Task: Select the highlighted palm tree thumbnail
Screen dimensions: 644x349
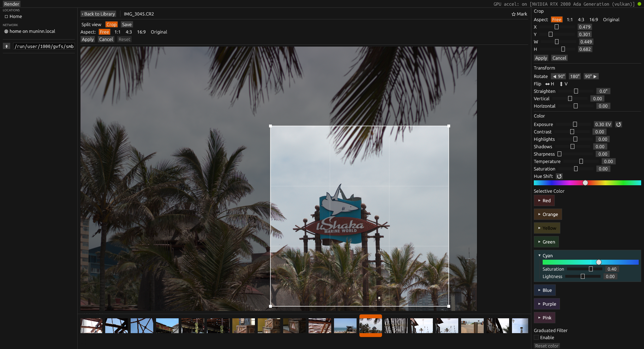Action: [370, 326]
